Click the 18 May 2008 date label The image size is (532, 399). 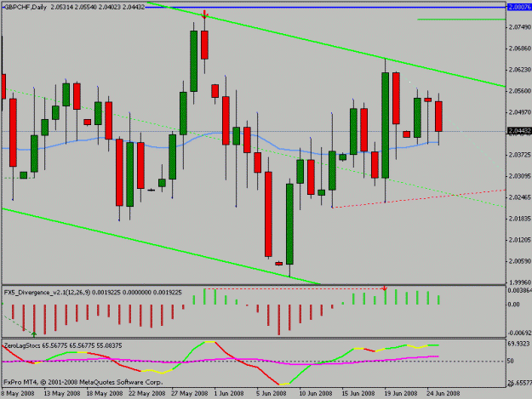tap(105, 393)
